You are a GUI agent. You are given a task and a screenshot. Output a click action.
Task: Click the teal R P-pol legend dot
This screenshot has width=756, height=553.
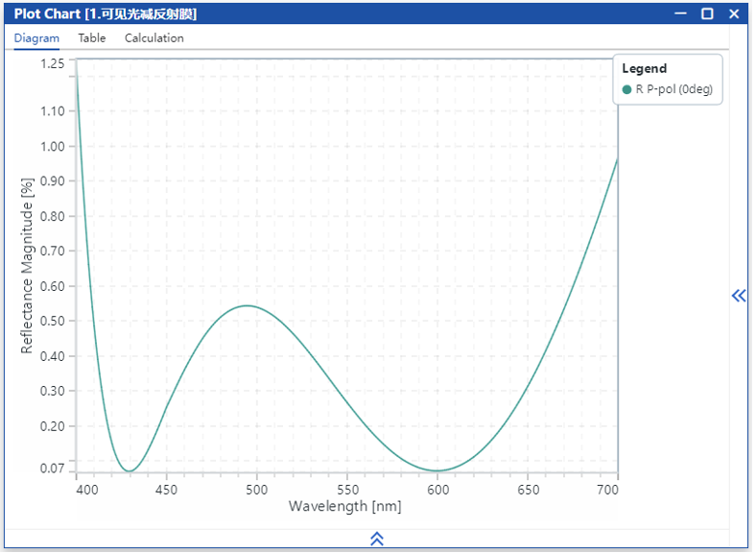point(627,90)
